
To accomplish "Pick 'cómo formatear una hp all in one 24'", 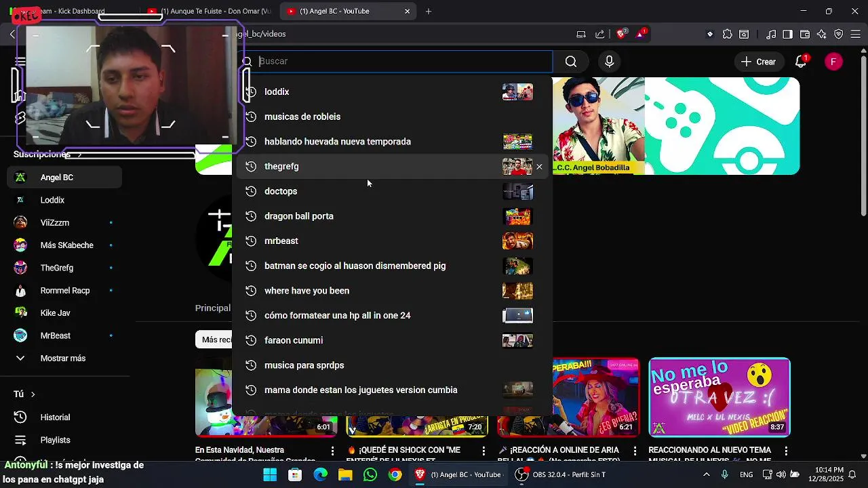I will tap(392, 316).
